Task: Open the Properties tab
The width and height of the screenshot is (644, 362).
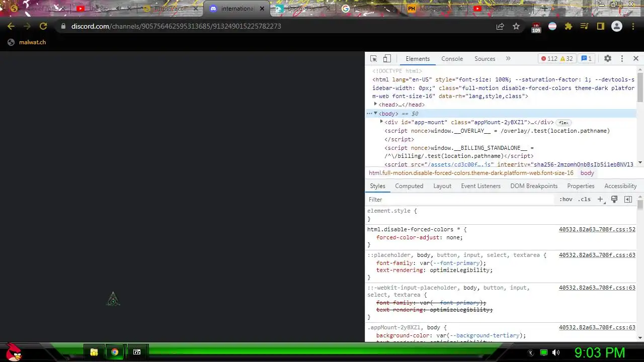Action: [x=581, y=186]
